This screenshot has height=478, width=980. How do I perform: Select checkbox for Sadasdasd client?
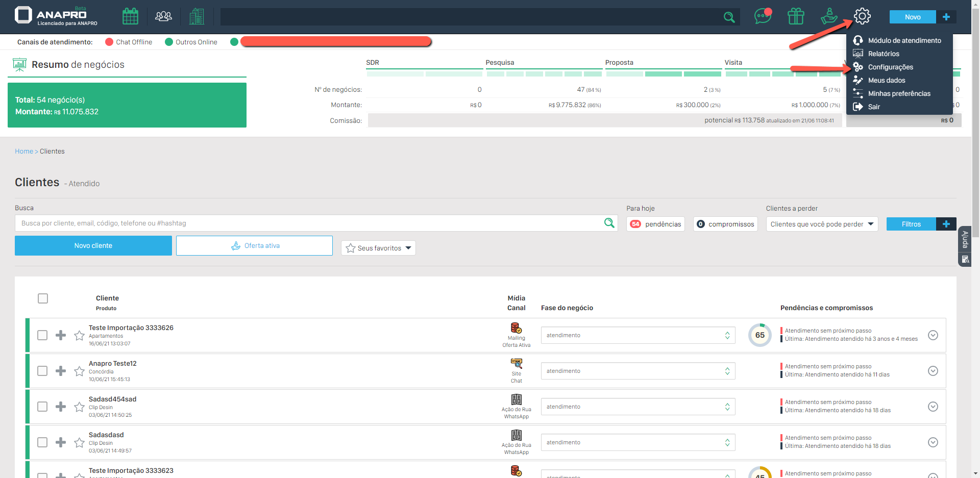click(x=42, y=442)
